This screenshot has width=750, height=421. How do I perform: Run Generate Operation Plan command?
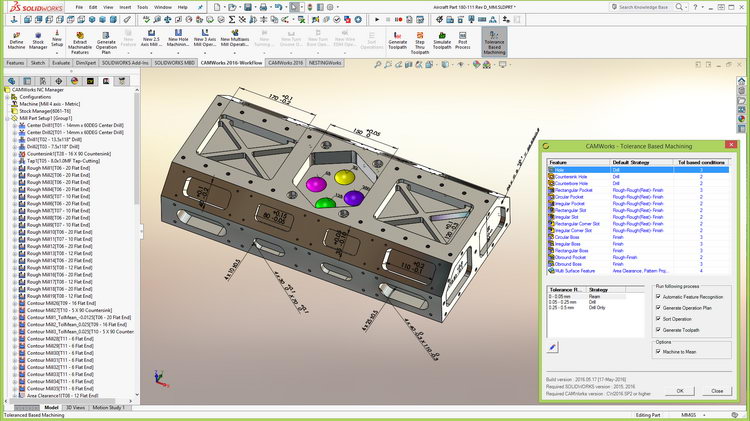[x=106, y=37]
